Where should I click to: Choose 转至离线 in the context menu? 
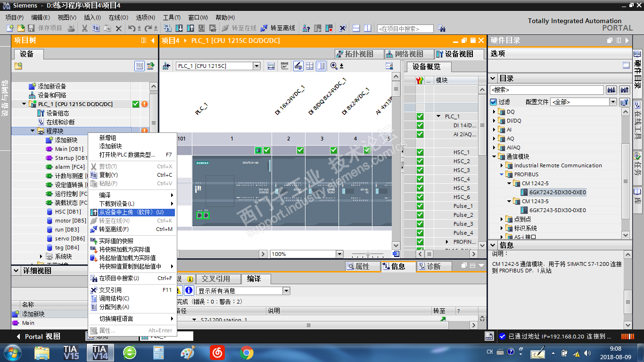click(132, 230)
